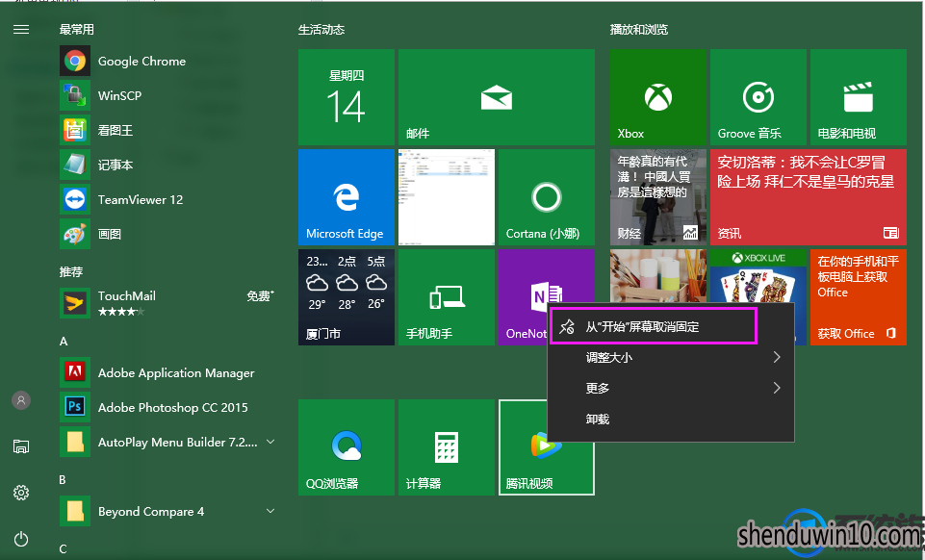Open the 邮件 (Mail) tile
Image resolution: width=925 pixels, height=560 pixels.
click(496, 97)
